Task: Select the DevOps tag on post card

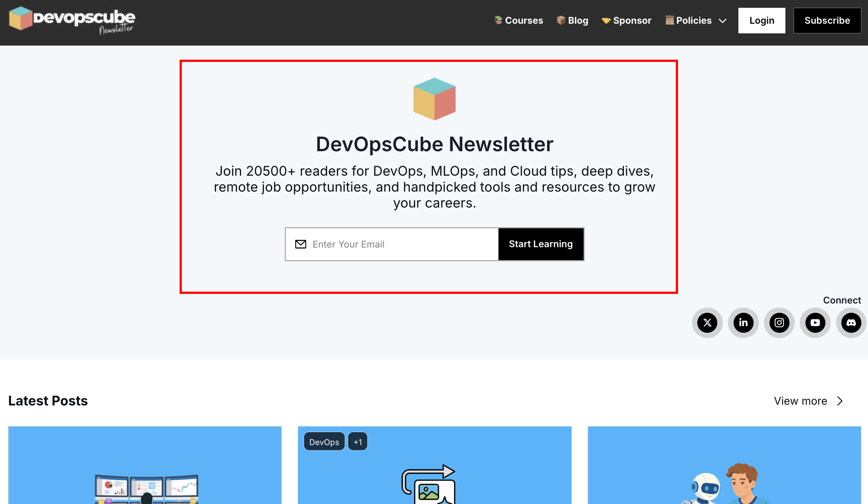Action: point(324,442)
